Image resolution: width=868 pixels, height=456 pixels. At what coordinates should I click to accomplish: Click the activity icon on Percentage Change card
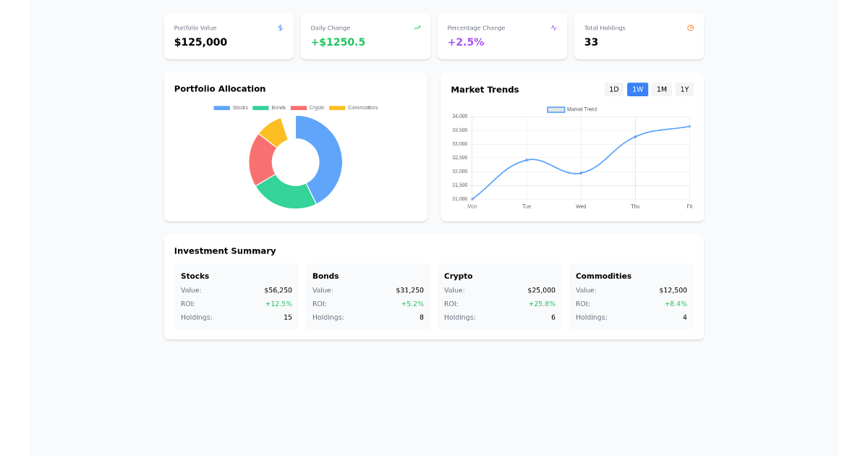click(x=553, y=28)
